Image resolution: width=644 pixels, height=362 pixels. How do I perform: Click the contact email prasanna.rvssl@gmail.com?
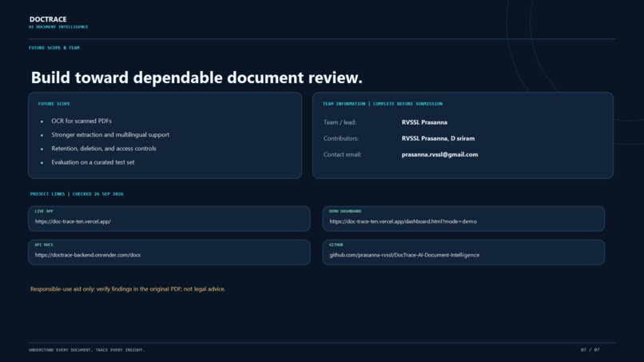click(439, 154)
